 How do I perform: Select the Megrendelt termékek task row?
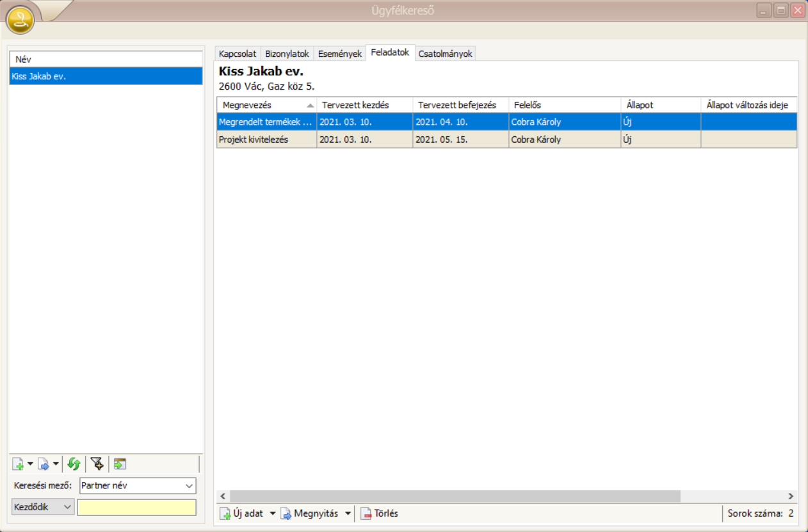(507, 122)
